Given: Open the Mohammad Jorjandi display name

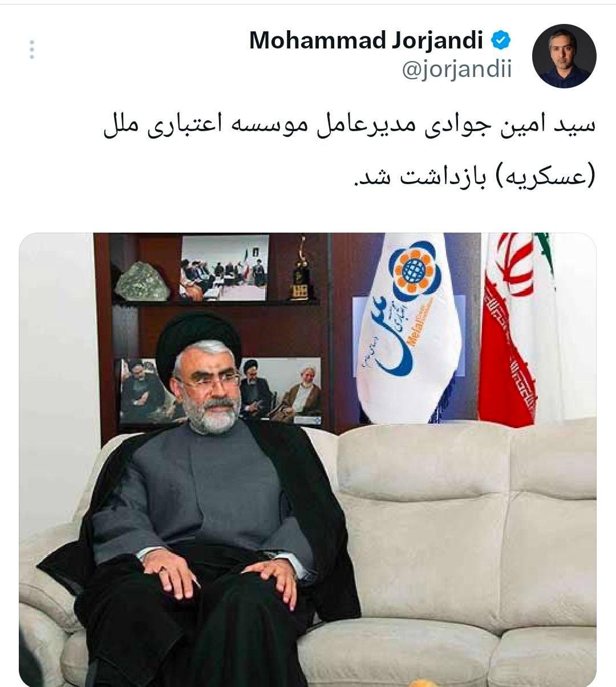Looking at the screenshot, I should pyautogui.click(x=367, y=40).
